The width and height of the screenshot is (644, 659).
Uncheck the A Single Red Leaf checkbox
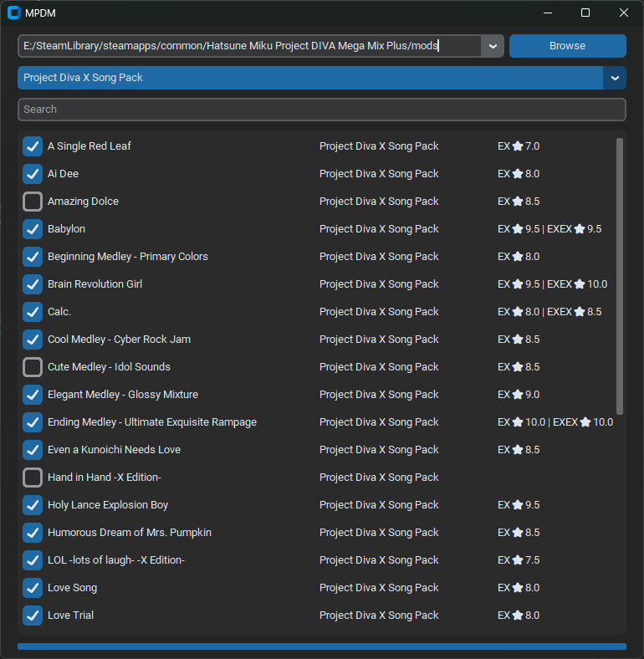33,146
